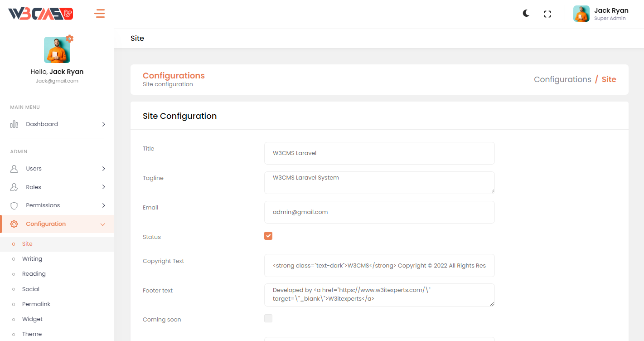The image size is (644, 341).
Task: Expand the Roles submenu arrow
Action: pos(103,187)
